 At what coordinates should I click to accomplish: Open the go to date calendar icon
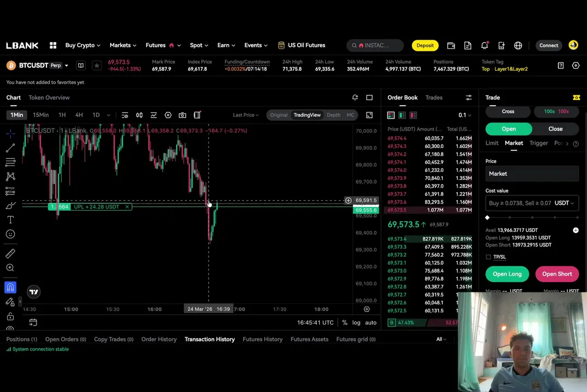[x=33, y=322]
